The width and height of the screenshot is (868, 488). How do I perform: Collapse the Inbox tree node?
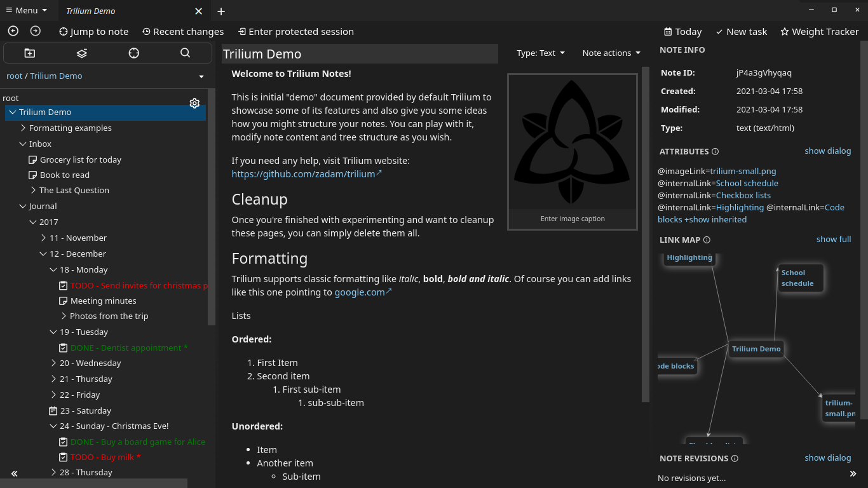(23, 144)
